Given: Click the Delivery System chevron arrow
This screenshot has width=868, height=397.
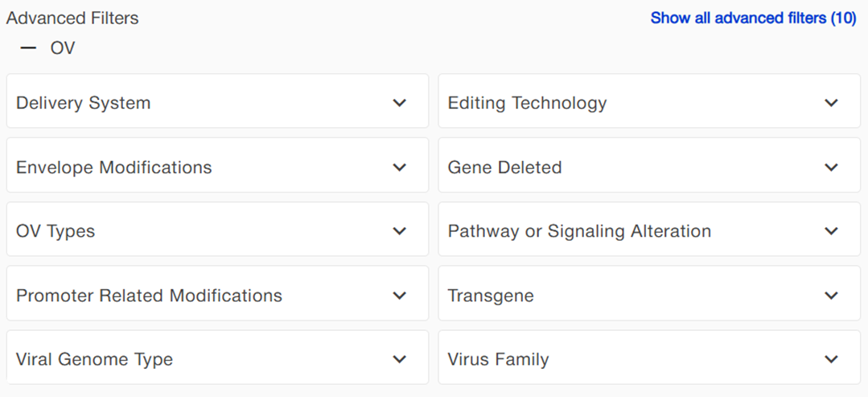Looking at the screenshot, I should (x=400, y=103).
